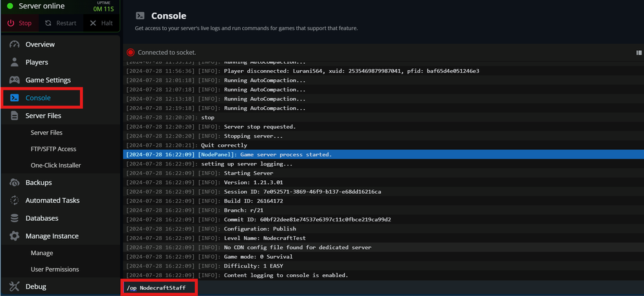Click the Debug bug icon
The height and width of the screenshot is (296, 644).
tap(14, 286)
